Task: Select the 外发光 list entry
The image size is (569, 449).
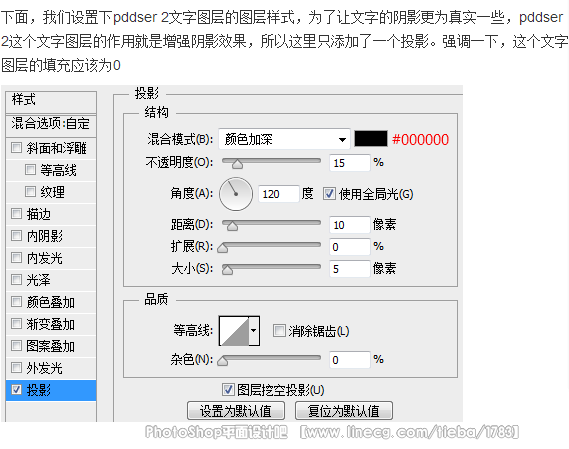Action: tap(51, 368)
